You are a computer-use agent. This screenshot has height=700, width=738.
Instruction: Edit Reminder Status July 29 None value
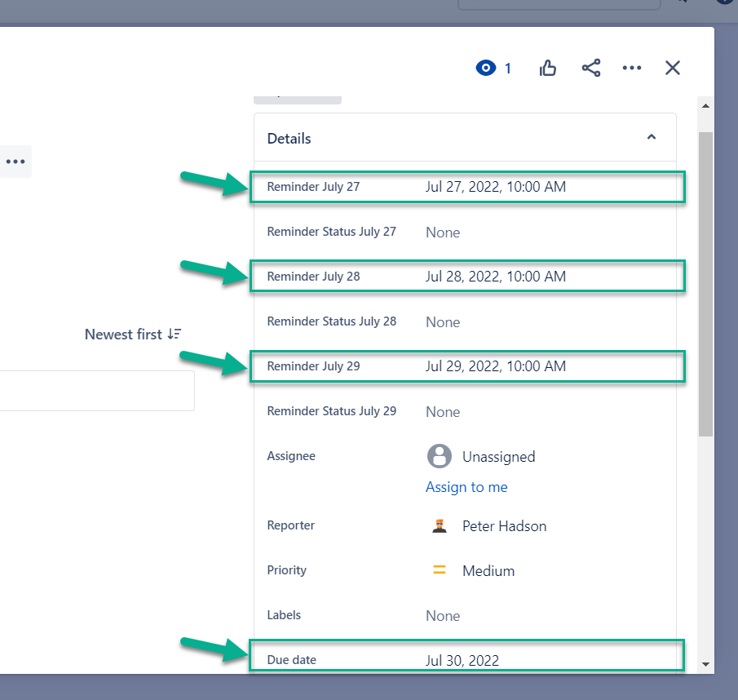click(443, 412)
